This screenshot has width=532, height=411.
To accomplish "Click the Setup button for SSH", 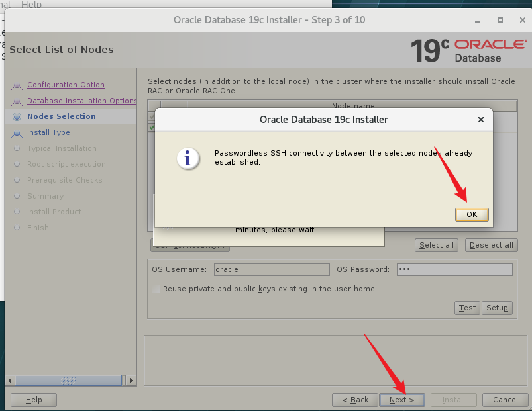I will (x=497, y=308).
